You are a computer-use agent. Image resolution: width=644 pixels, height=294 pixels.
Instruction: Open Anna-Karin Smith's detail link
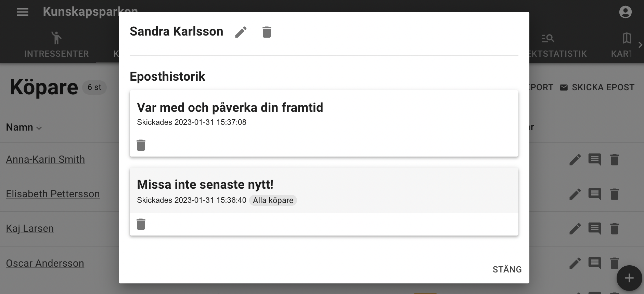[45, 159]
